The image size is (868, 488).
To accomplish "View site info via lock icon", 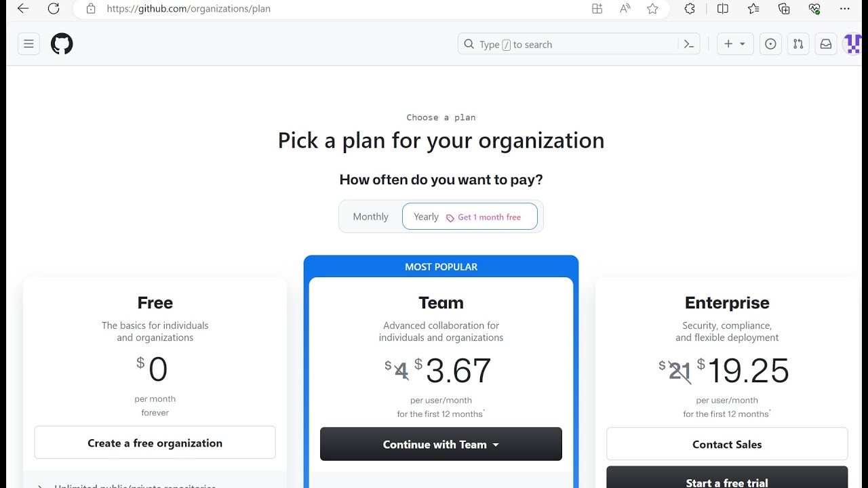I will pos(91,9).
